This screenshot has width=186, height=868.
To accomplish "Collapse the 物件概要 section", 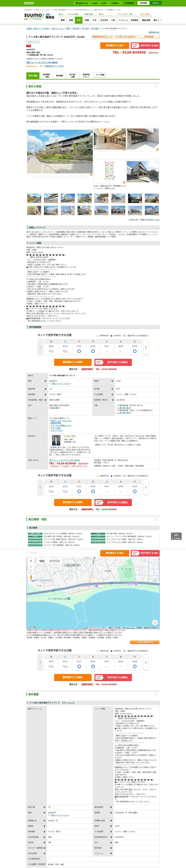I will point(156,694).
